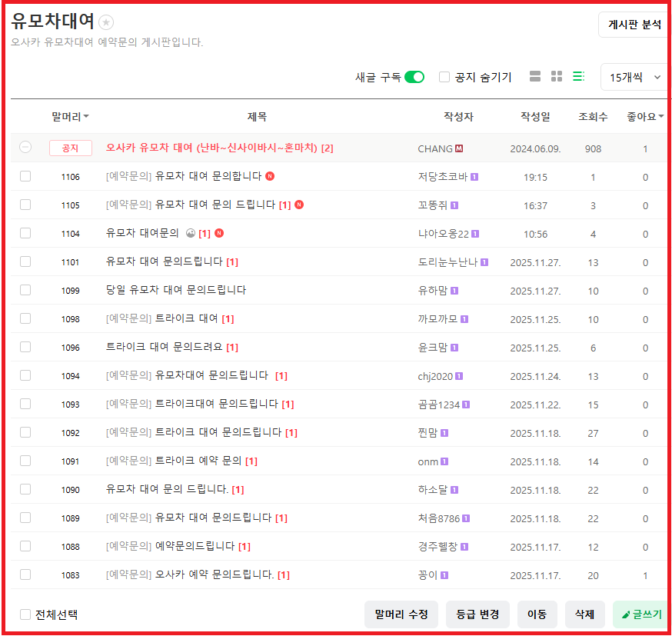Check the 전체선택 checkbox
Viewport: 672px width, 636px height.
point(25,614)
